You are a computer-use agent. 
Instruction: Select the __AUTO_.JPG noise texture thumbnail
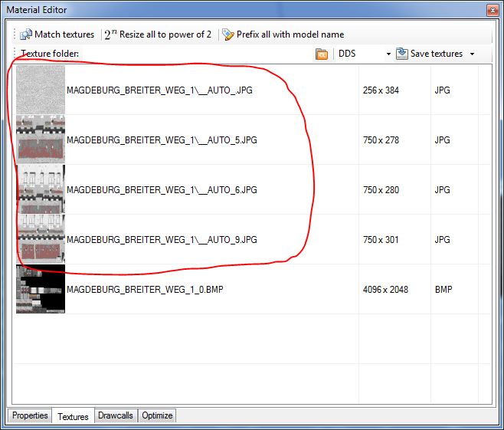[41, 90]
